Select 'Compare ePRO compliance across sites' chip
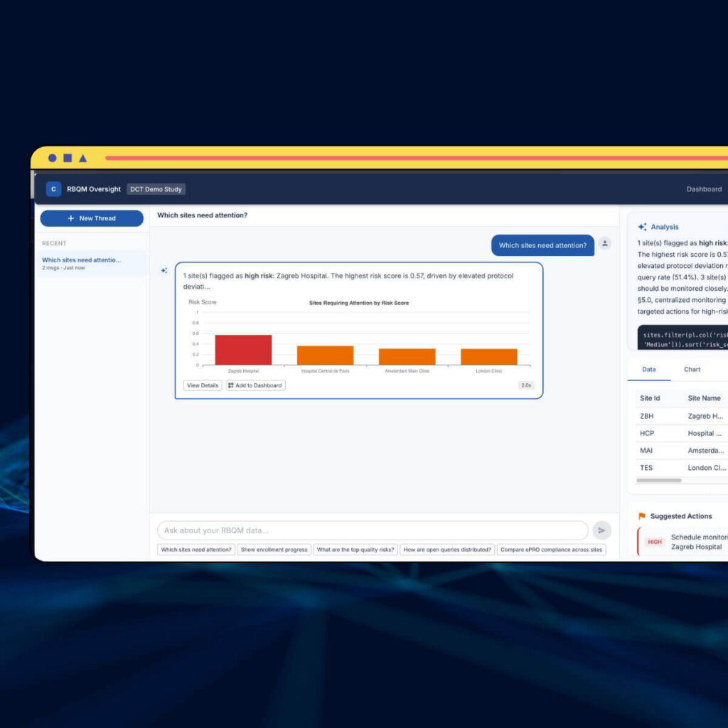728x728 pixels. pos(551,550)
